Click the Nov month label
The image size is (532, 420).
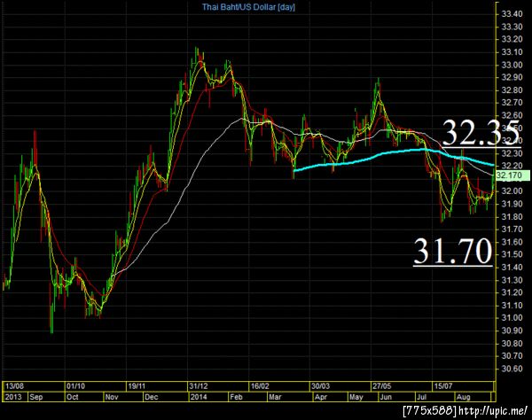(112, 397)
